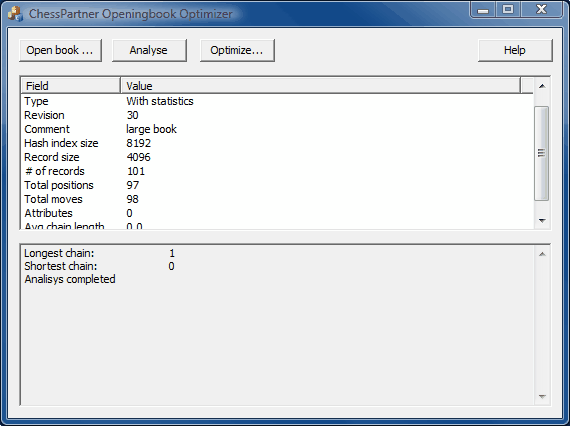
Task: Click the log pane scroll down arrow
Action: pos(542,397)
